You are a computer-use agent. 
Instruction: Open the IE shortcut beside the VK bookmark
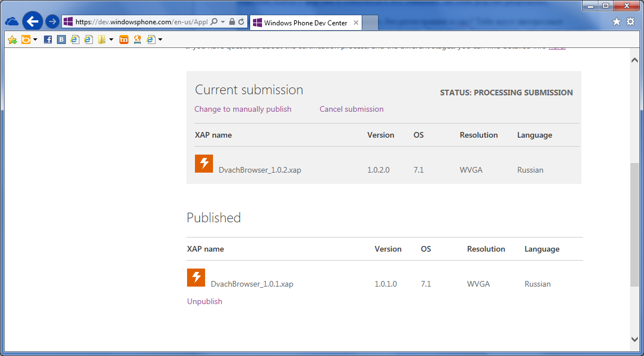pos(75,39)
